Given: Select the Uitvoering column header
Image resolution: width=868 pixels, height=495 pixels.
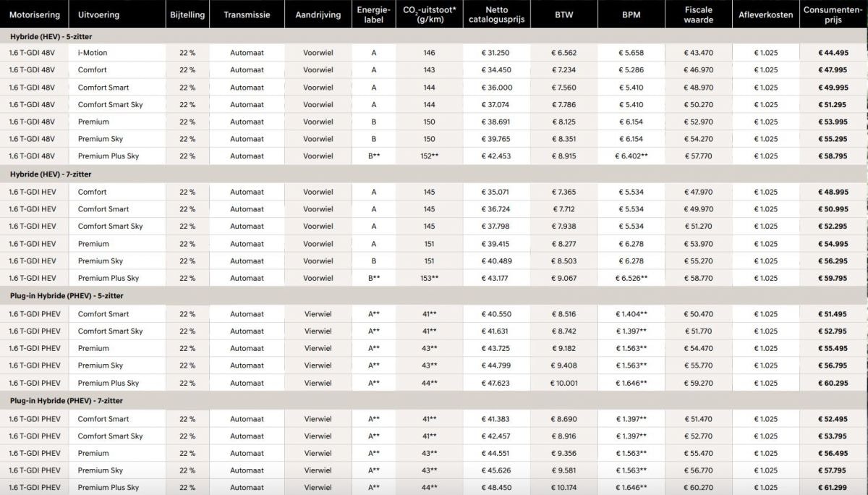Looking at the screenshot, I should [99, 14].
